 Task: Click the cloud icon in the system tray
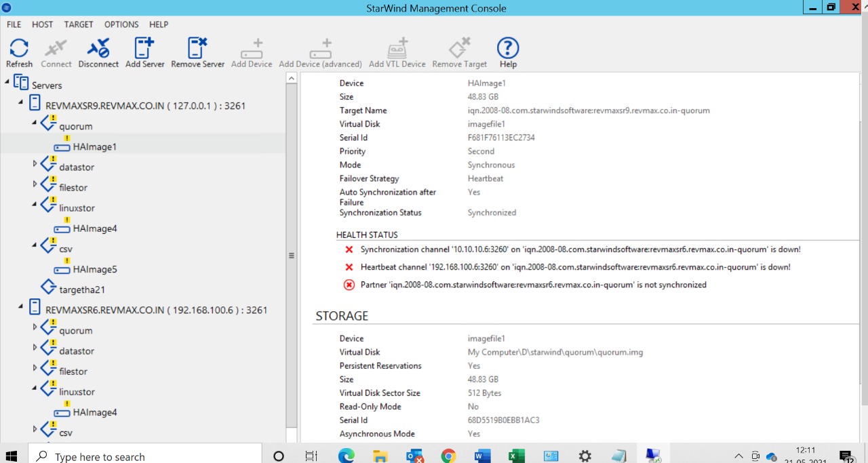pyautogui.click(x=771, y=456)
